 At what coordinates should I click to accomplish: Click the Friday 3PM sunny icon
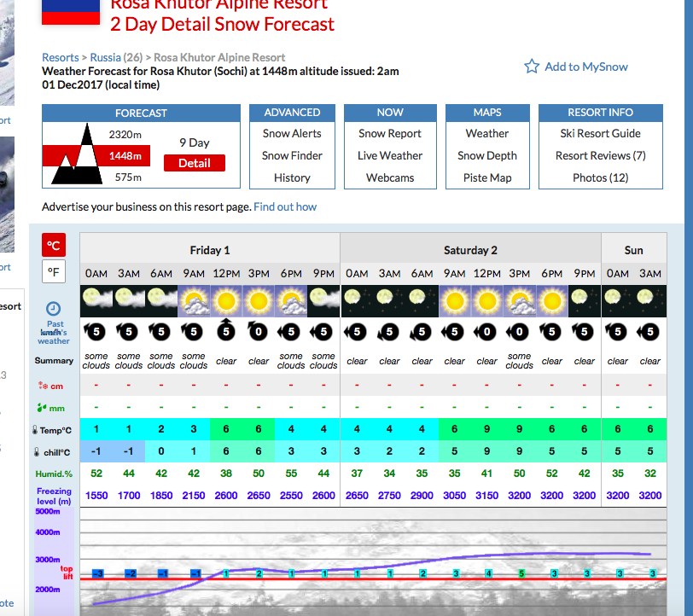[259, 301]
